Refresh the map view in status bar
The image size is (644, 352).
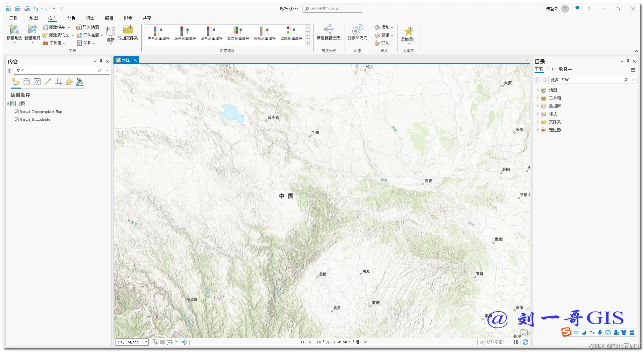526,342
